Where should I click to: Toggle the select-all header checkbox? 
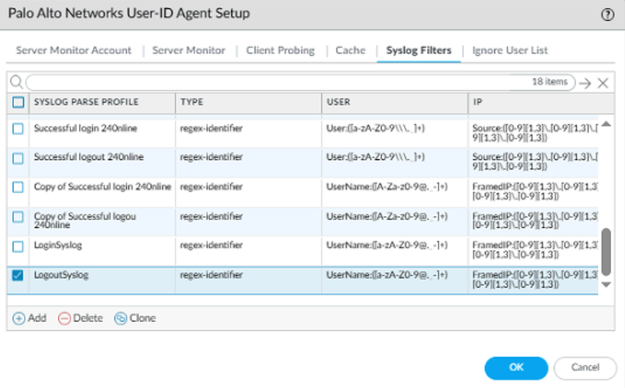click(x=18, y=102)
